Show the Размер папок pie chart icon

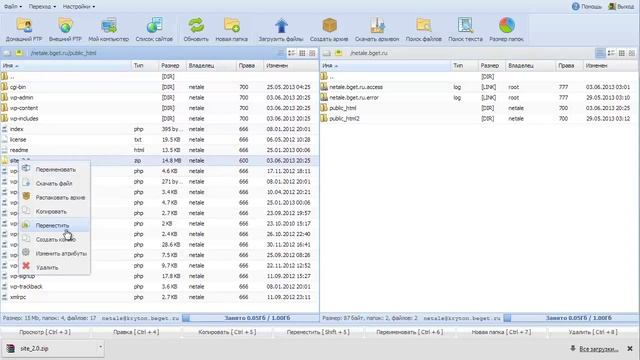[507, 25]
